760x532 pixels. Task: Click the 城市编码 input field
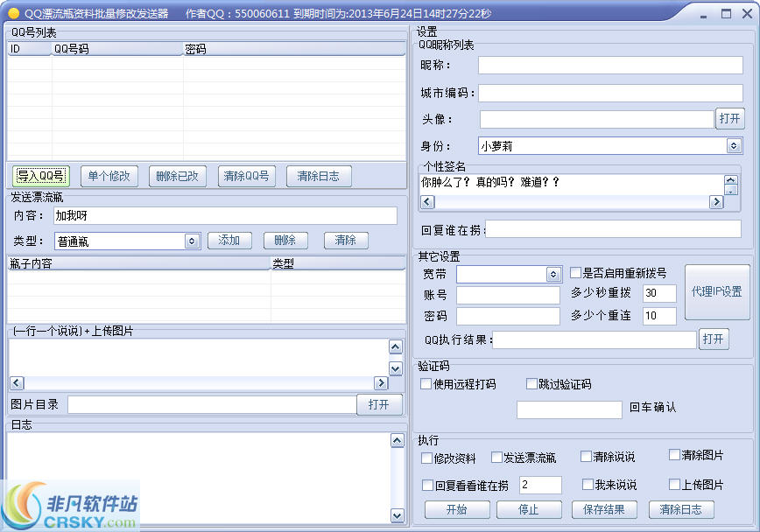(611, 93)
